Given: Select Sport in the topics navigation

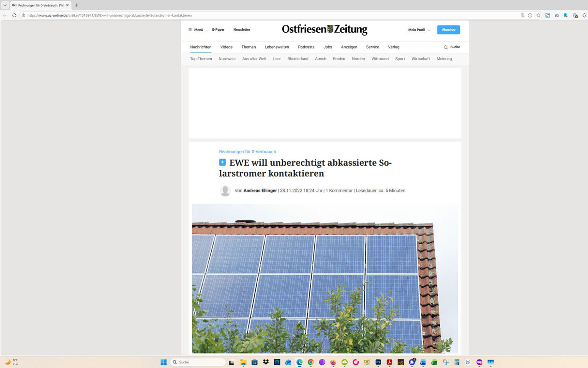Looking at the screenshot, I should [x=400, y=59].
